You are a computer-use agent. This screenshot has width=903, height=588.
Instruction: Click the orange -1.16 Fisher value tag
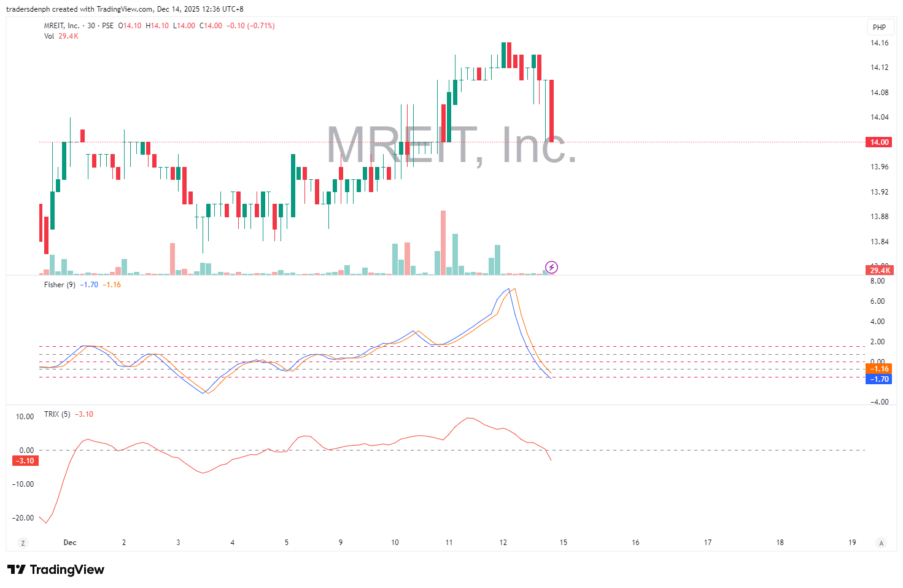point(878,369)
